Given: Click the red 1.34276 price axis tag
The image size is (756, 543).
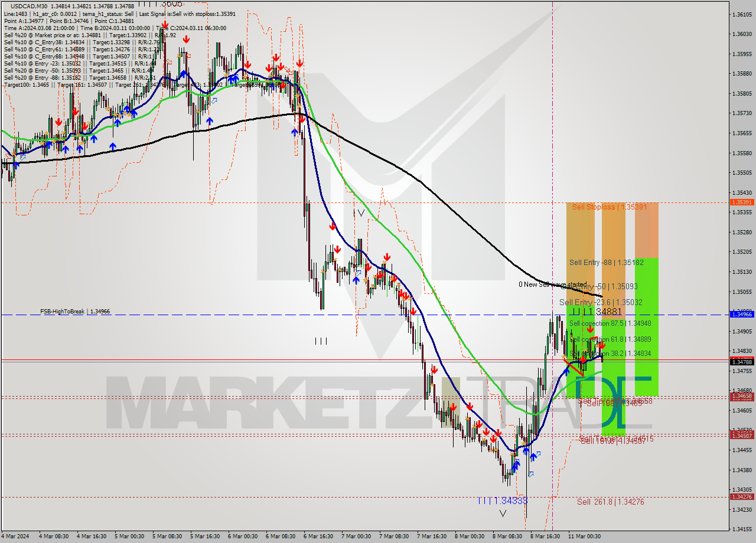Looking at the screenshot, I should coord(742,496).
